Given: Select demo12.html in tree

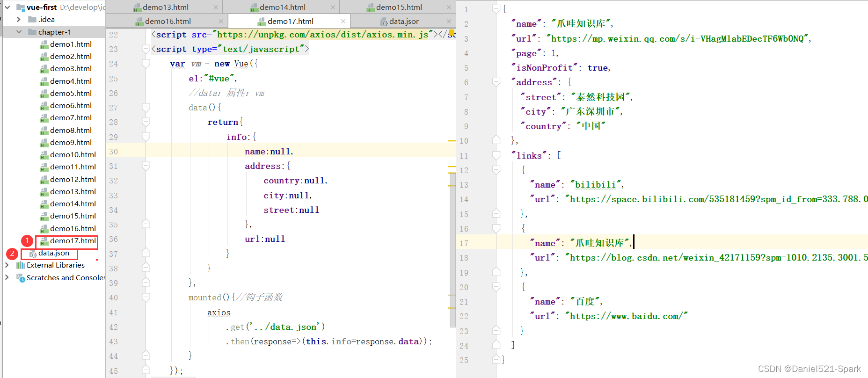Looking at the screenshot, I should [73, 179].
